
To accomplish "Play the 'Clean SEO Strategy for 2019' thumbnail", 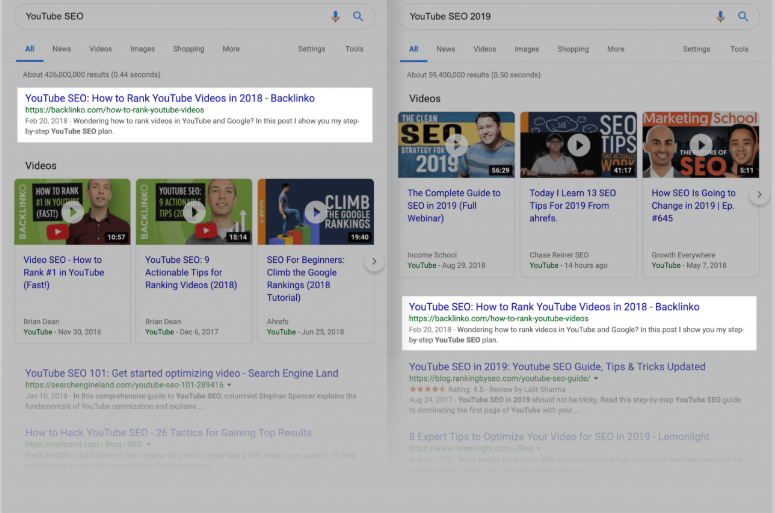I will pos(456,145).
